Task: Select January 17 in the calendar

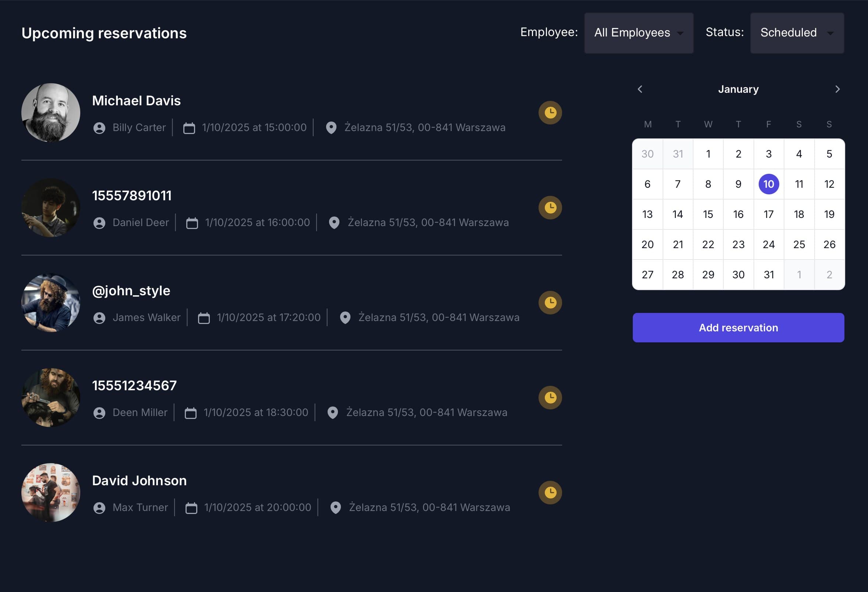Action: (768, 214)
